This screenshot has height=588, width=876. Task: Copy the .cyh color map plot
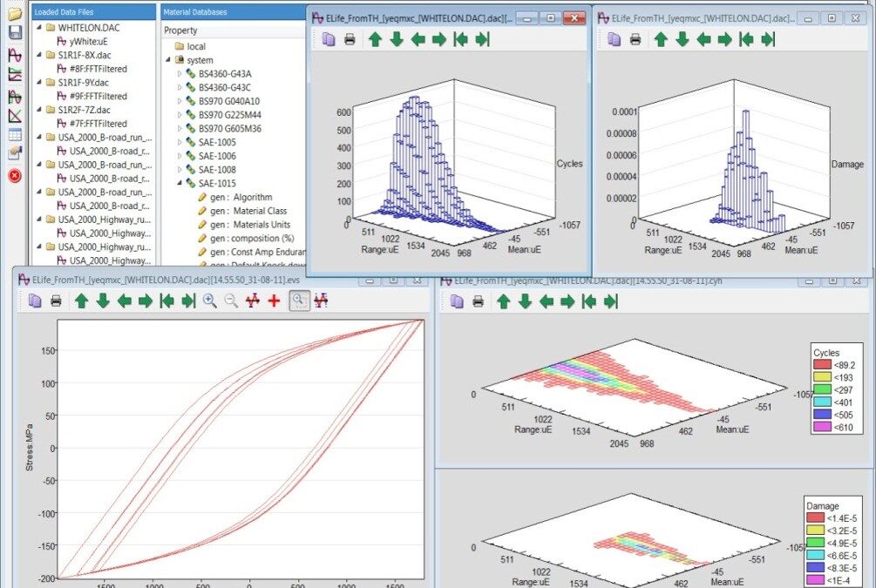(457, 301)
